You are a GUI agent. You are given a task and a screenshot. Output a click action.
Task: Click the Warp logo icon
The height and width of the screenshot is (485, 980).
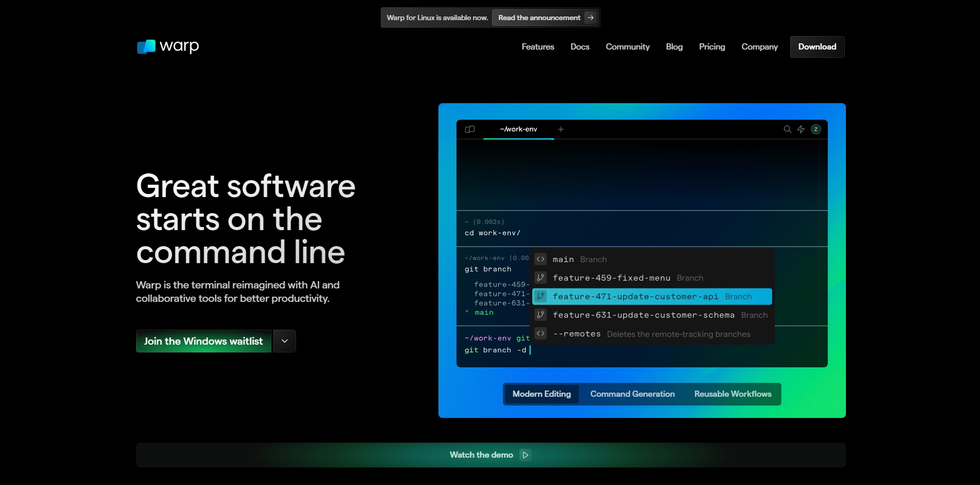pos(146,46)
